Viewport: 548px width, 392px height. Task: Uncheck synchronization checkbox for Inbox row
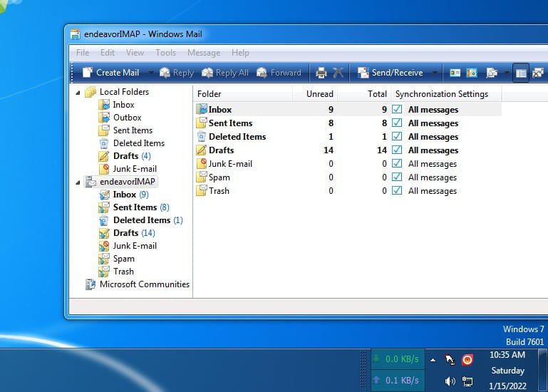pyautogui.click(x=397, y=110)
